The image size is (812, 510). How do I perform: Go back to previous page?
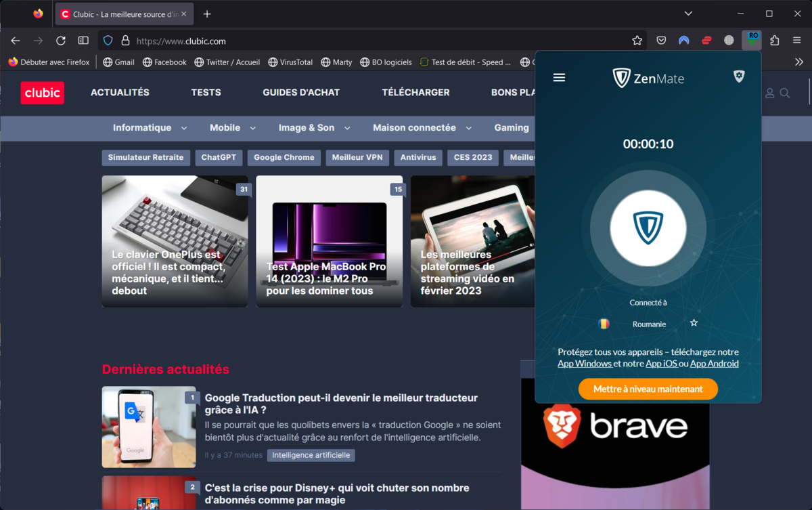pyautogui.click(x=16, y=41)
